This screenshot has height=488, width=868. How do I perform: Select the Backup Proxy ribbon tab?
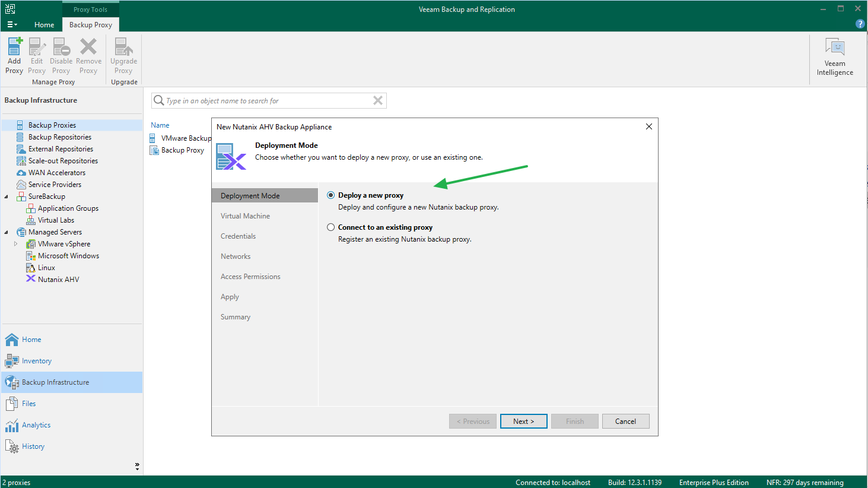(91, 24)
